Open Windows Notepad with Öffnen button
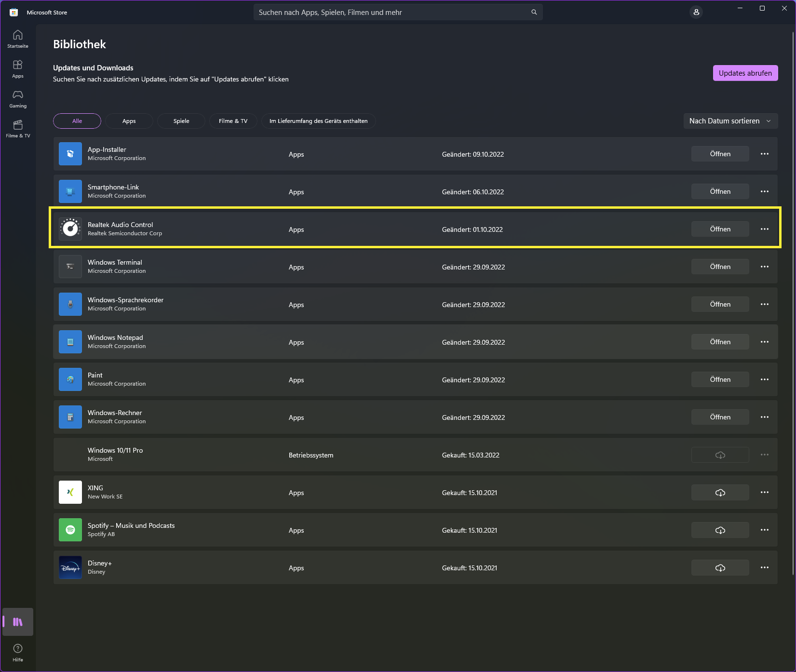 pyautogui.click(x=720, y=342)
